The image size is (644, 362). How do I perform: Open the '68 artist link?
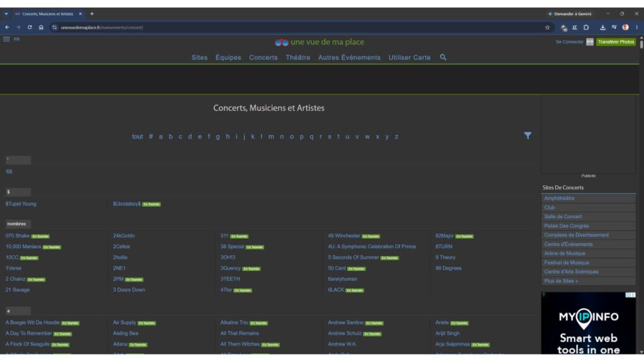(9, 172)
